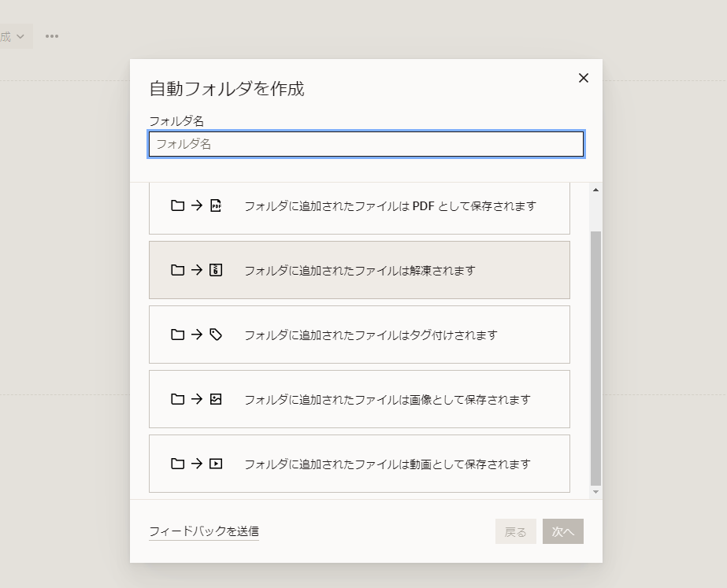Click the folder icon in the video option row

click(x=177, y=464)
